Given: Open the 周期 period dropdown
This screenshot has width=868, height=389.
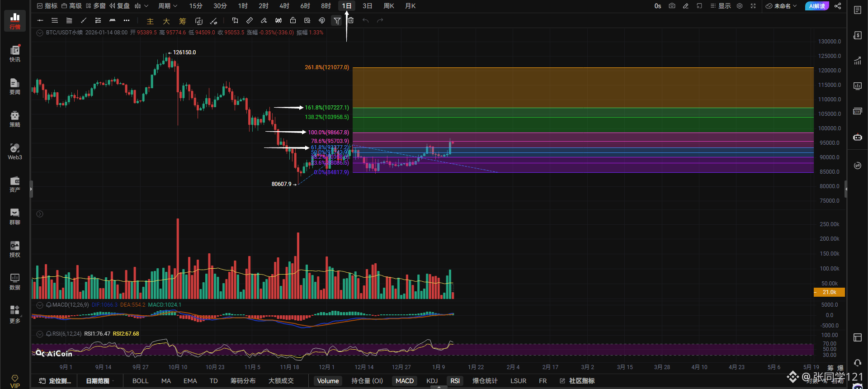Looking at the screenshot, I should tap(167, 6).
